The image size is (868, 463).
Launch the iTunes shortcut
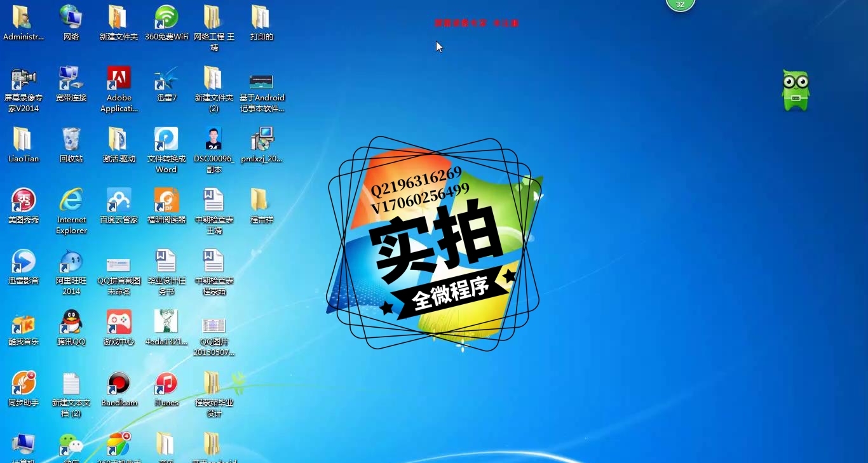click(166, 389)
